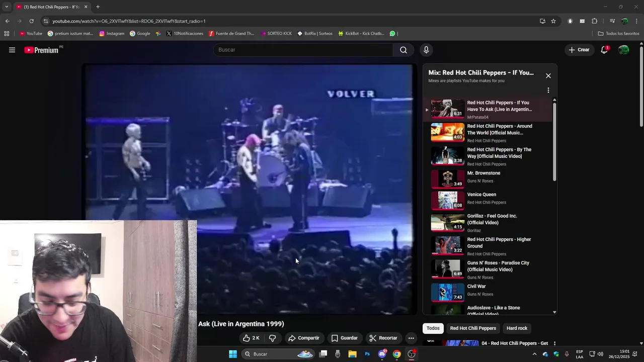
Task: Open the Chrome three-dot menu
Action: click(x=637, y=21)
